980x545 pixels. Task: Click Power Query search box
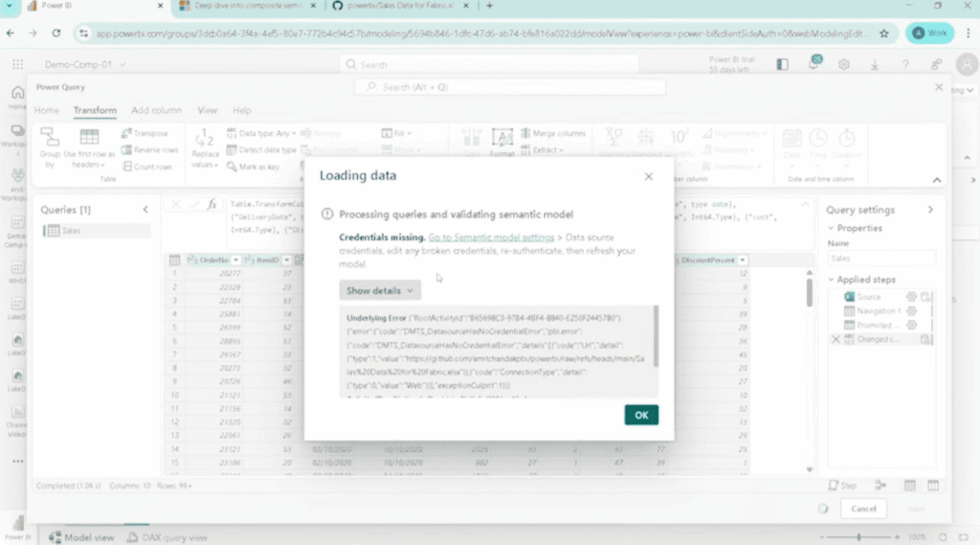[511, 87]
